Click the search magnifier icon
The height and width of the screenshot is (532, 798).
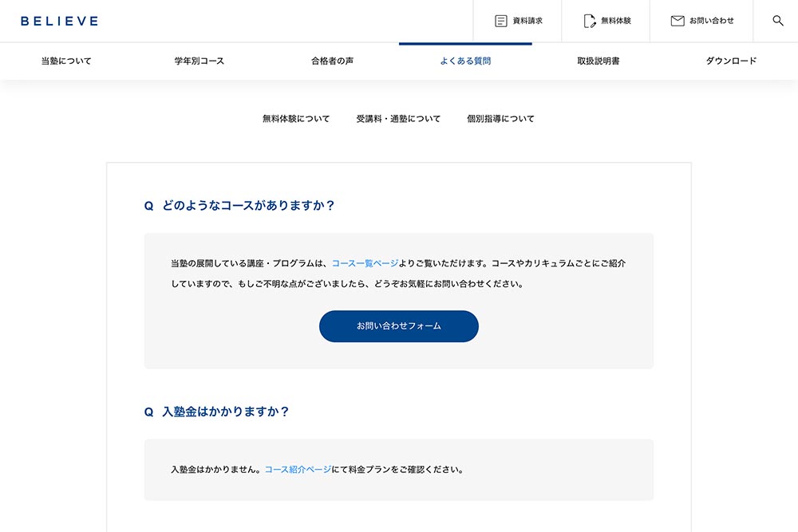click(777, 21)
